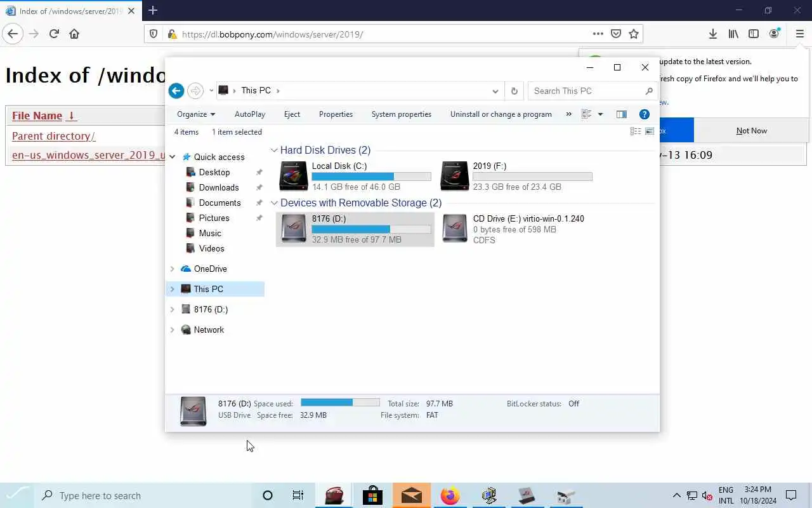Click AutoPlay in the Explorer toolbar

250,114
